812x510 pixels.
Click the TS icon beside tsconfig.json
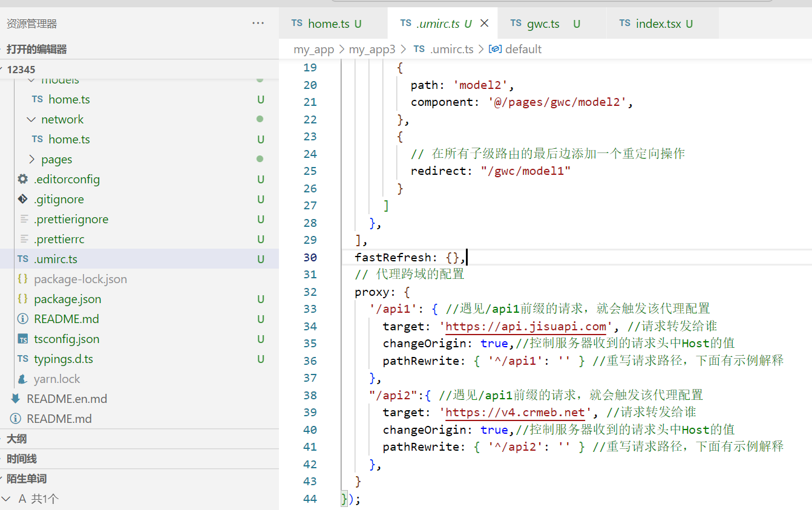point(23,339)
